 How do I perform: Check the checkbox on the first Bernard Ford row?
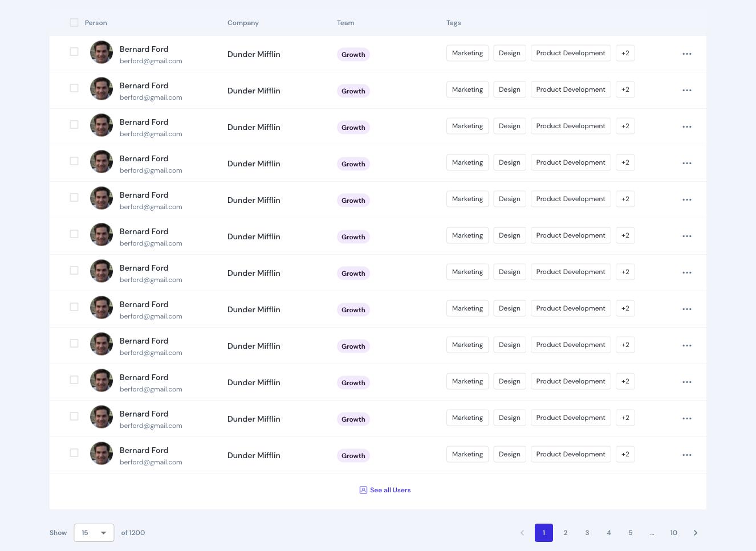(74, 51)
